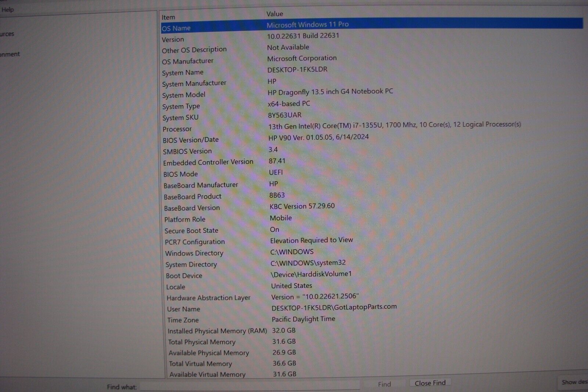
Task: Click the Item column header
Action: point(168,17)
